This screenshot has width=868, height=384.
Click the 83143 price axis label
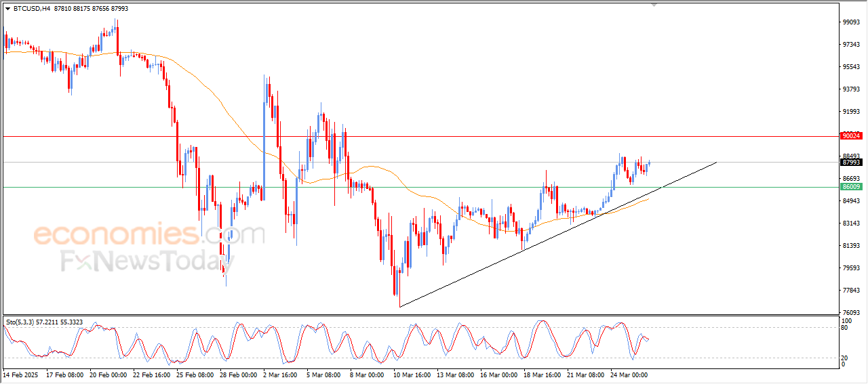point(851,223)
